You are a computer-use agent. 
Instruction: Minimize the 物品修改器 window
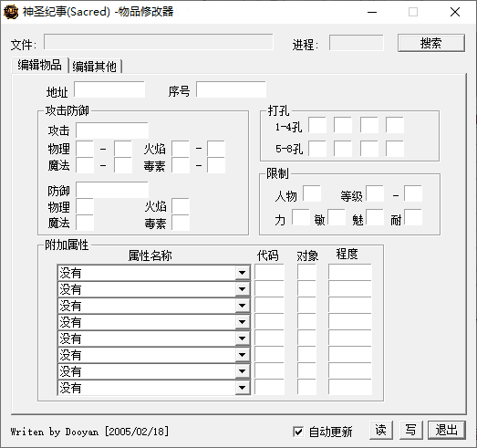[x=372, y=12]
